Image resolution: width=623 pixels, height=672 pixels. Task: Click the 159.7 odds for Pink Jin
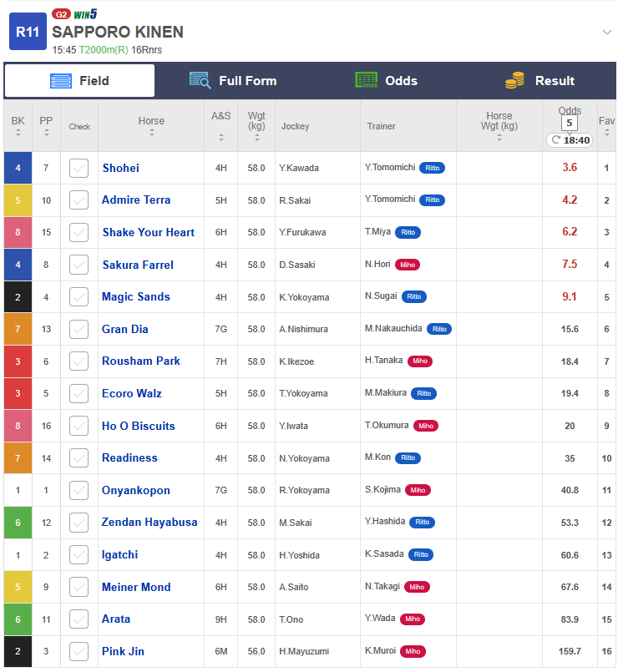tap(570, 651)
